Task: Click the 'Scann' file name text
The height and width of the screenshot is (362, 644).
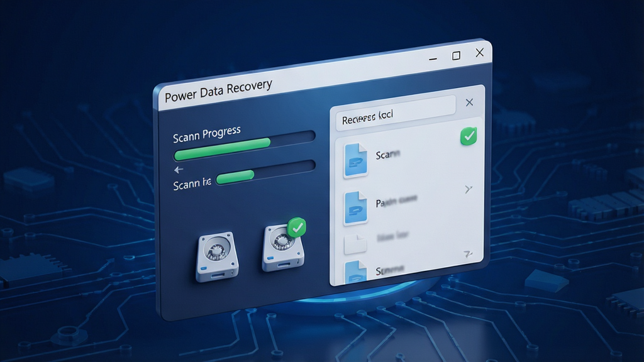Action: point(387,155)
